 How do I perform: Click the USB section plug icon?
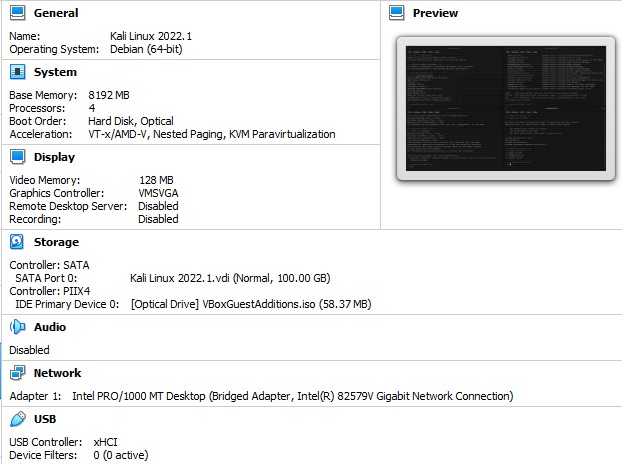(17, 419)
